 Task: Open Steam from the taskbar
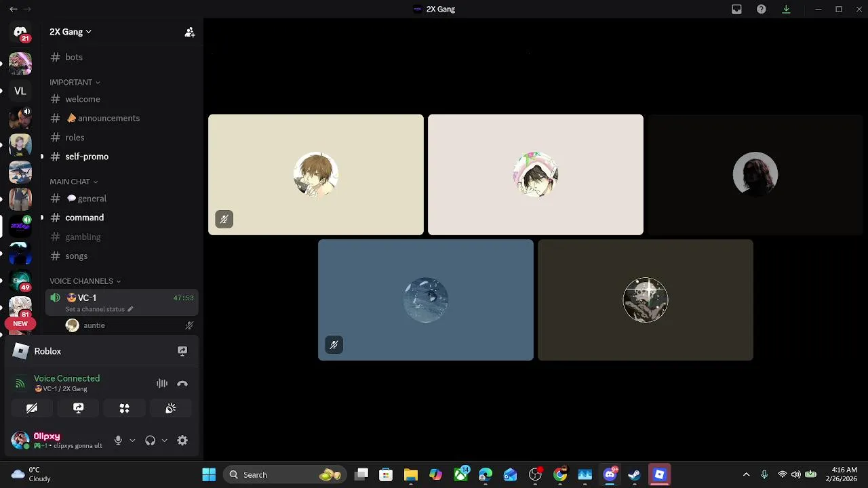coord(635,474)
